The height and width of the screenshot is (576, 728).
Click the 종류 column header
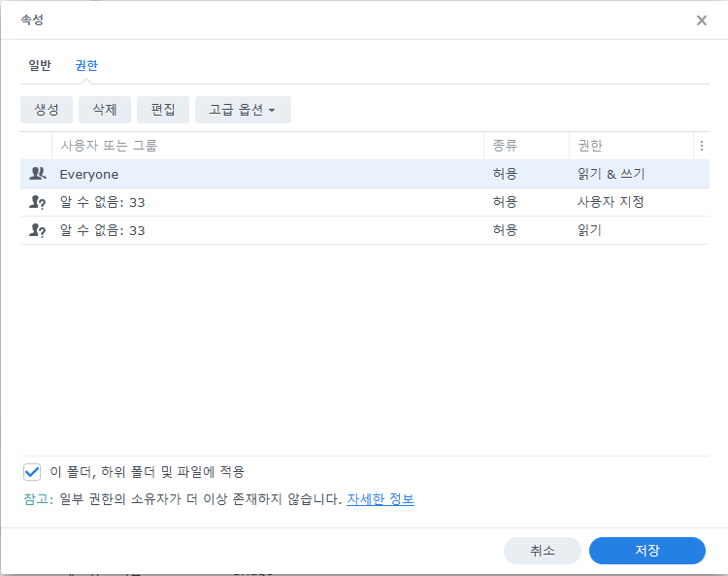tap(526, 146)
